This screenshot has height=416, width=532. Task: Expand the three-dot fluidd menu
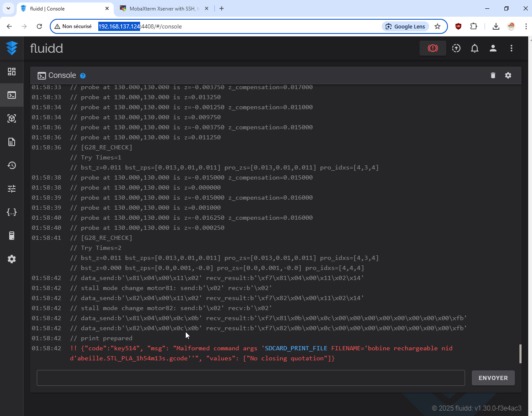[x=512, y=48]
